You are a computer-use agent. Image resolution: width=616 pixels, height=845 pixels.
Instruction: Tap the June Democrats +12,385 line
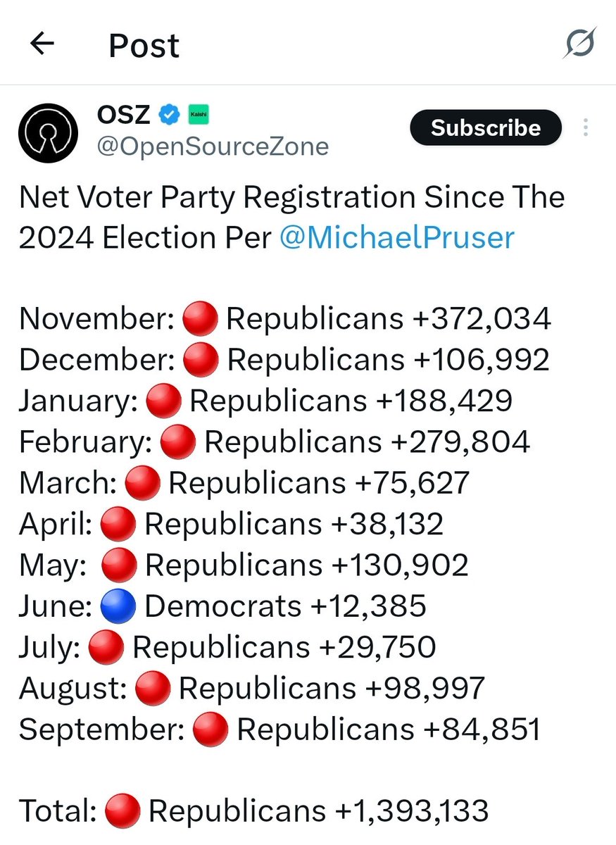tap(223, 606)
